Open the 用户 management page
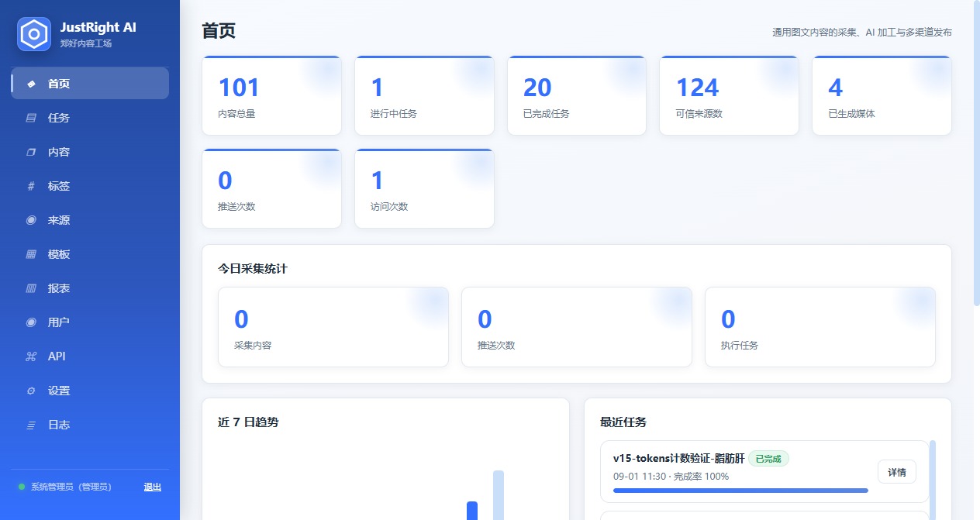This screenshot has height=520, width=980. [90, 322]
